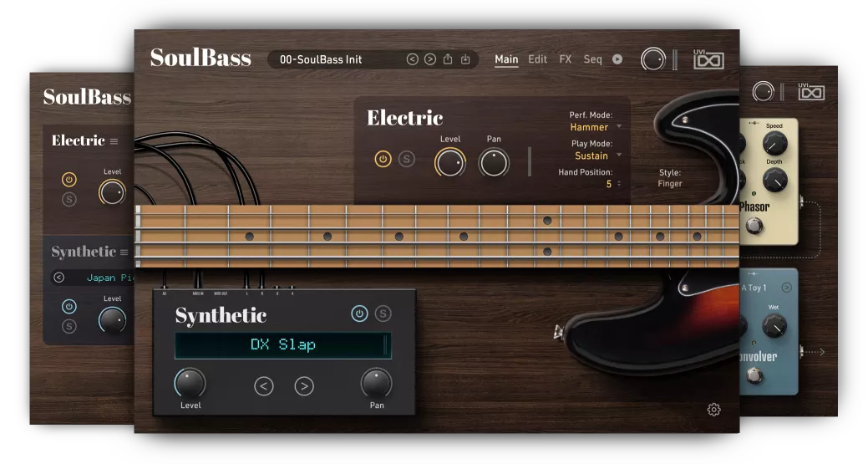Start the sequencer play button
The width and height of the screenshot is (868, 464).
coord(617,59)
